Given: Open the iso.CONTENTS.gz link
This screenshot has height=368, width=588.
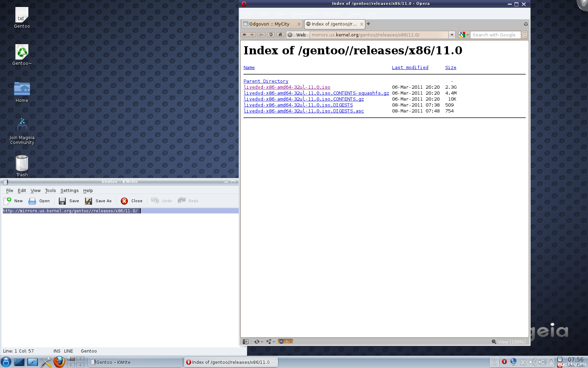Looking at the screenshot, I should (304, 99).
